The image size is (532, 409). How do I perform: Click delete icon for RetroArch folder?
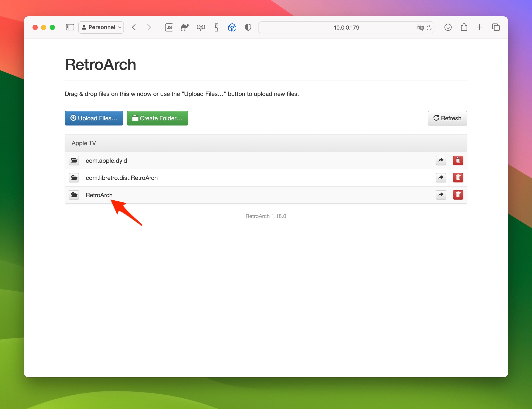[458, 195]
